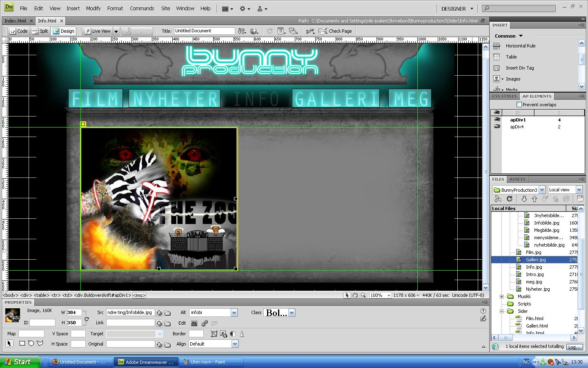This screenshot has height=368, width=588.
Task: Open the Common insert category dropdown
Action: [509, 36]
